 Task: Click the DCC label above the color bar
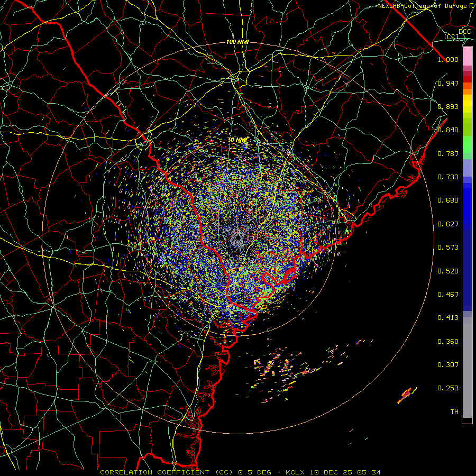[464, 32]
